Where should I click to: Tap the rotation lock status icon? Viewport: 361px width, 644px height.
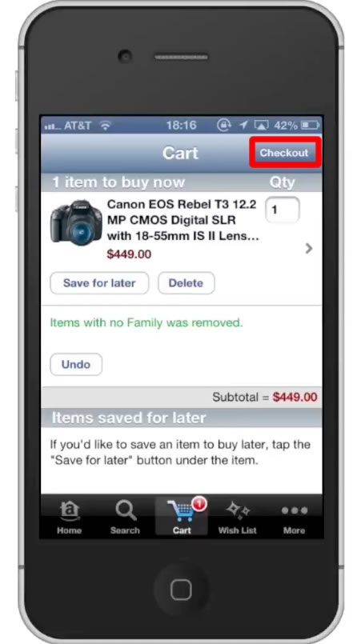[x=224, y=126]
